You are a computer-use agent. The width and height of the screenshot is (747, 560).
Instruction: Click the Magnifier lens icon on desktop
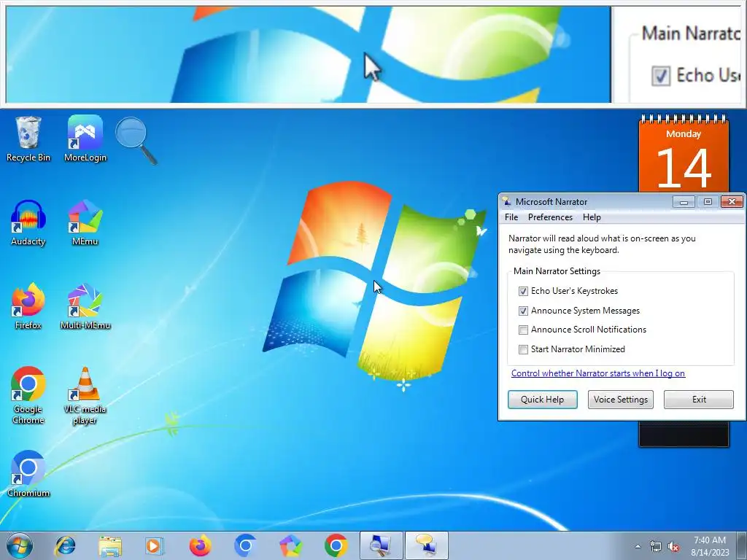136,141
